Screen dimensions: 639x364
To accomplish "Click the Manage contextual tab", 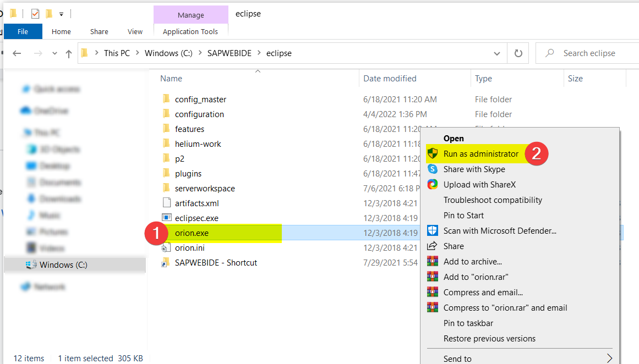I will click(191, 15).
